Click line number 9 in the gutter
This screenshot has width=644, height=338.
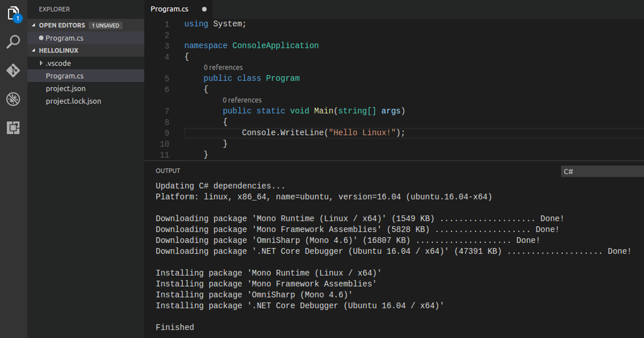(167, 133)
